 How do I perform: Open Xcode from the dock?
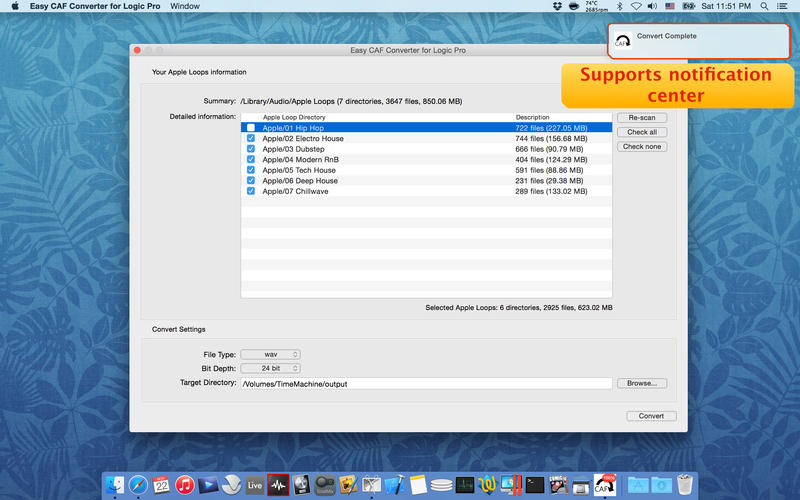click(395, 484)
